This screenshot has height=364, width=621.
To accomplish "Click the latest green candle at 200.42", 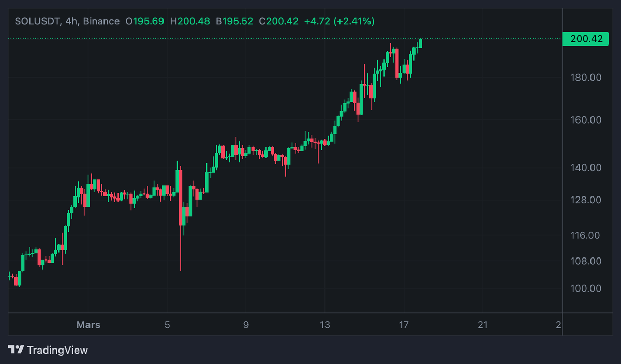I will (x=420, y=43).
